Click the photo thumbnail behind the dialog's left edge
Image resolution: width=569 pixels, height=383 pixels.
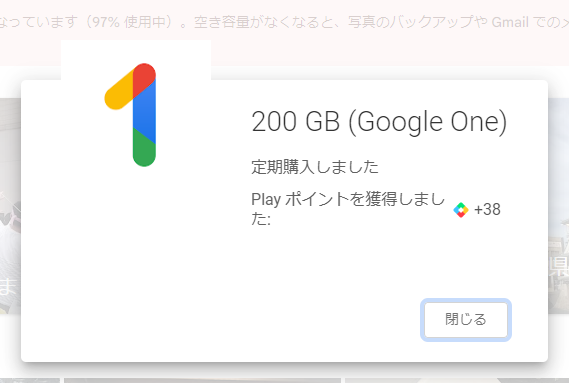click(10, 206)
